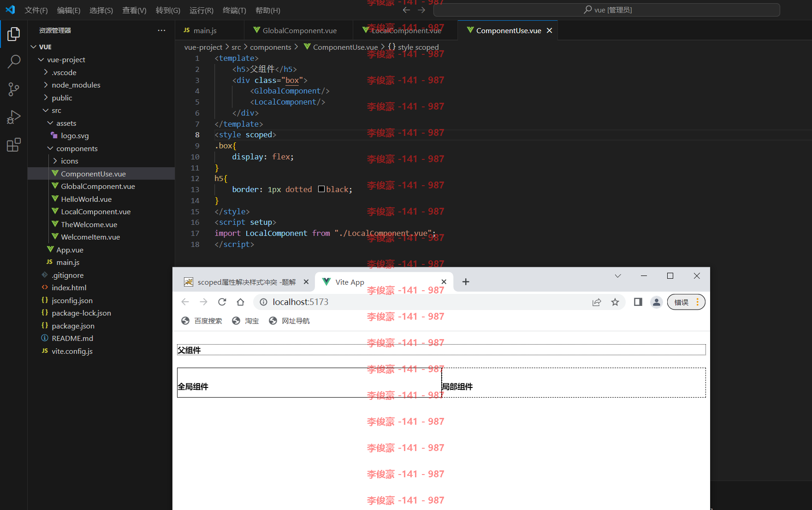Toggle the browser side panel
Screen dimensions: 812x510
(x=638, y=302)
